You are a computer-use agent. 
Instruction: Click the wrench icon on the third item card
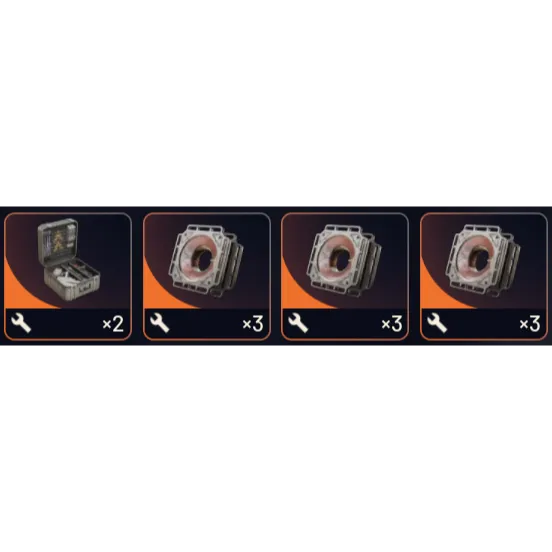tap(298, 324)
